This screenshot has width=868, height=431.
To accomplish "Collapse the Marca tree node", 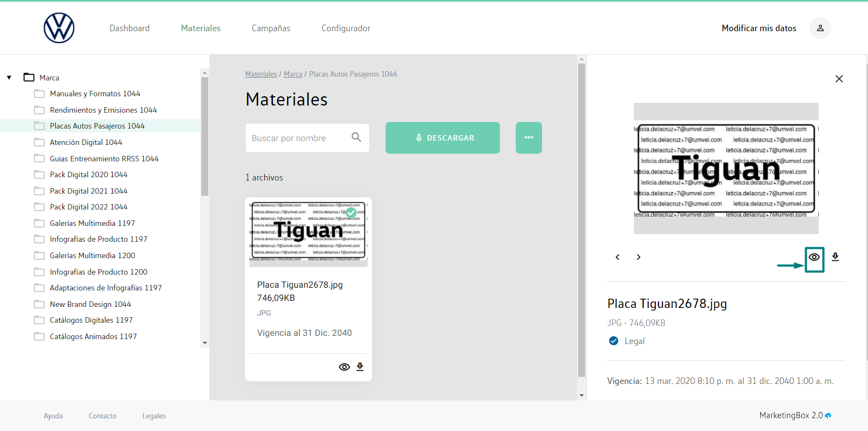I will pos(9,78).
